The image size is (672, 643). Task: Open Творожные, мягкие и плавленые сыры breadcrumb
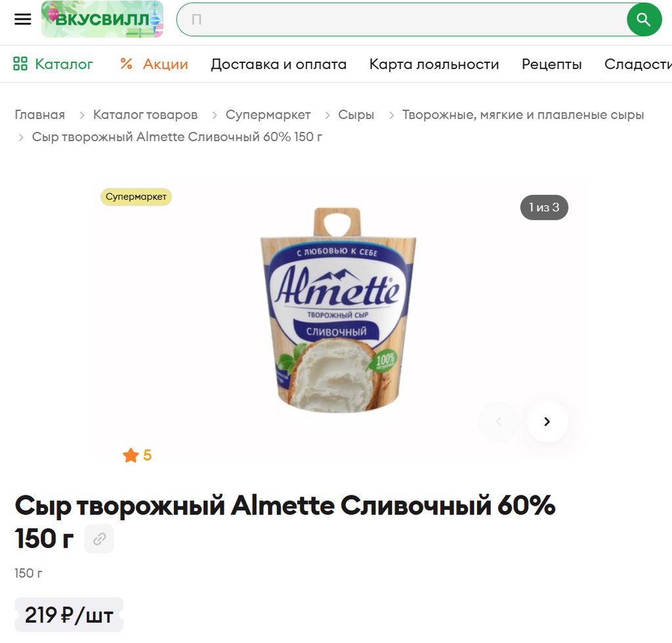(523, 115)
